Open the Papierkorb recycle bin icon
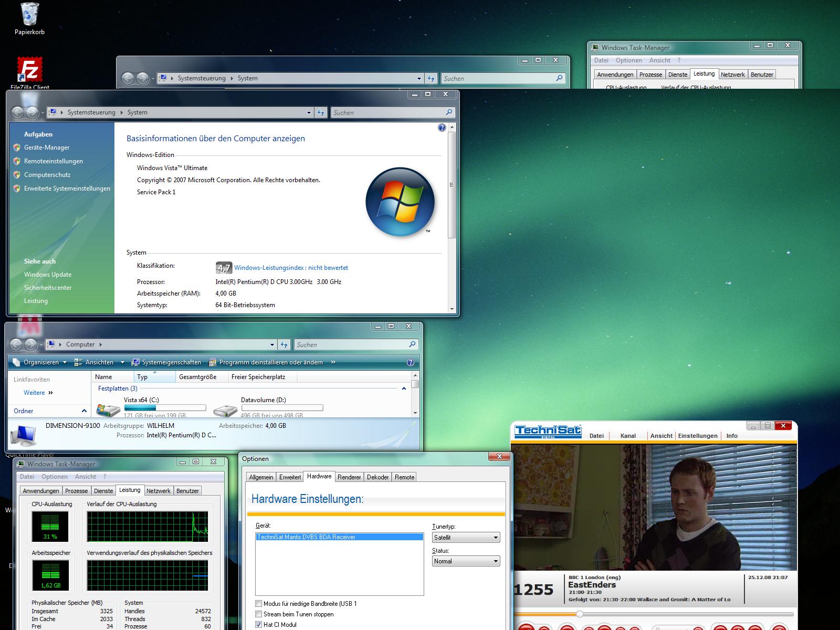 (29, 15)
